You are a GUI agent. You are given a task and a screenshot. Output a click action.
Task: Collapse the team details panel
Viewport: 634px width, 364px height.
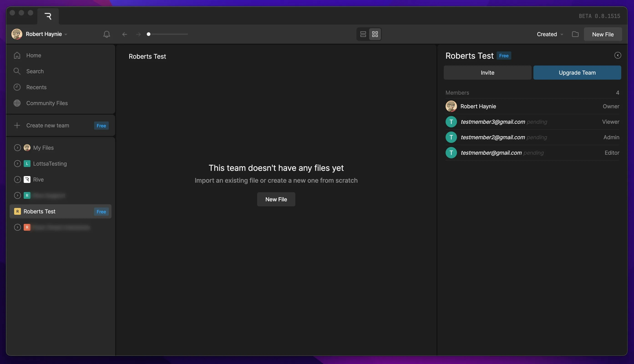tap(617, 55)
